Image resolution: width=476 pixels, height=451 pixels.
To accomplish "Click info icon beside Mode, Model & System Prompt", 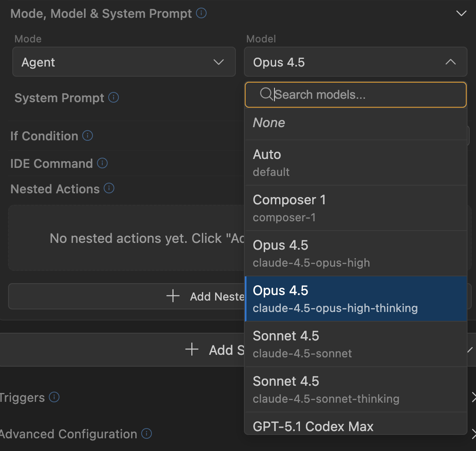I will tap(202, 14).
